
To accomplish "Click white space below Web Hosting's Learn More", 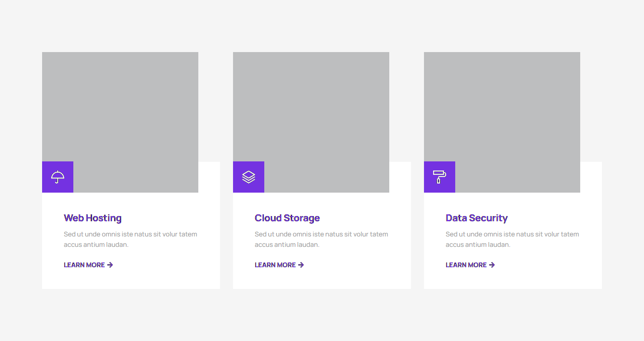I will click(x=130, y=280).
